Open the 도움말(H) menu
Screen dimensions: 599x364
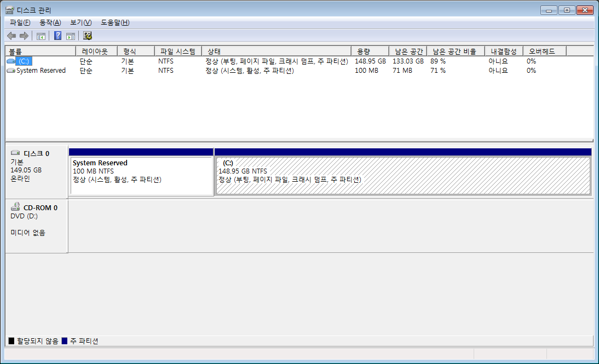[x=115, y=22]
